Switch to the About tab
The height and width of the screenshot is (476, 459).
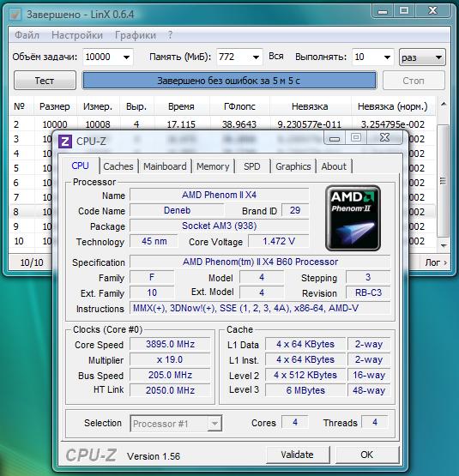tap(334, 166)
